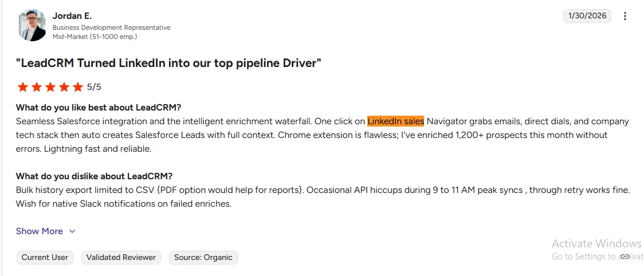Click the third rating star
Screen dimensions: 644x276
click(x=50, y=87)
